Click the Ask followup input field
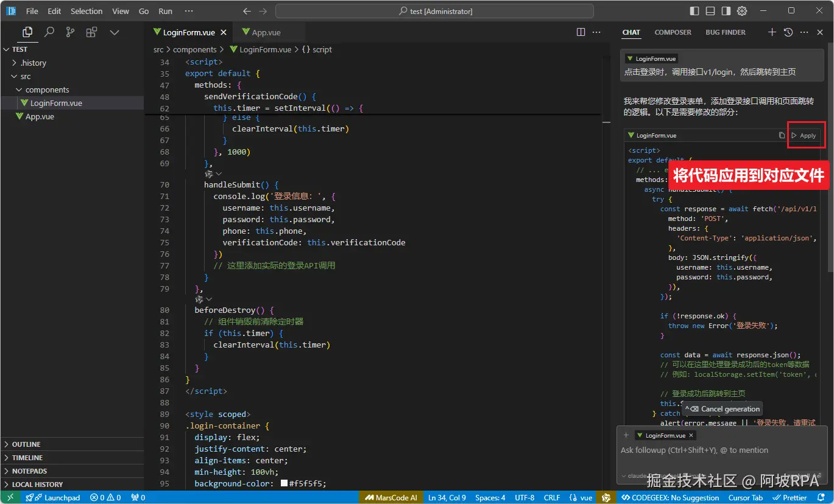 [694, 450]
